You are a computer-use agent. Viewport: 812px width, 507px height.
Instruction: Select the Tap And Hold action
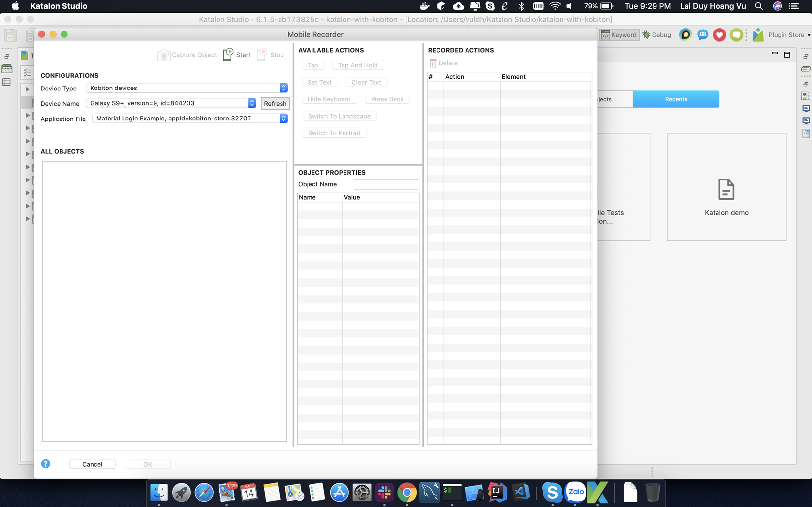358,65
